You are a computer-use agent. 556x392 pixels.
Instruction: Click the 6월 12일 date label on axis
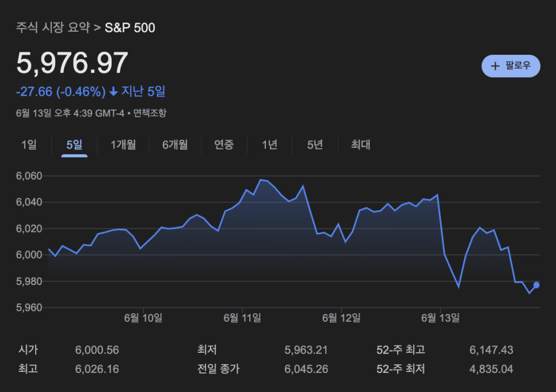(341, 318)
